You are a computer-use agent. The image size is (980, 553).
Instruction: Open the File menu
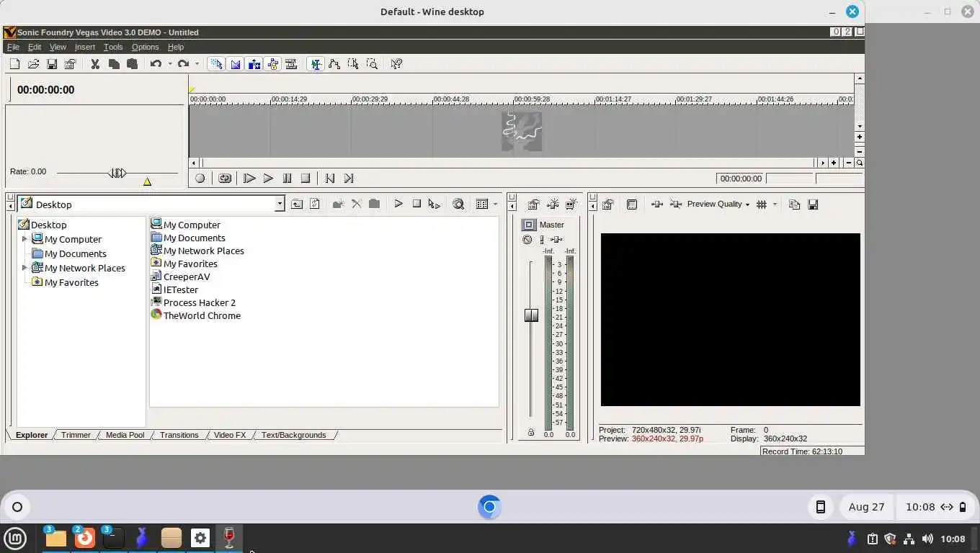pos(13,47)
